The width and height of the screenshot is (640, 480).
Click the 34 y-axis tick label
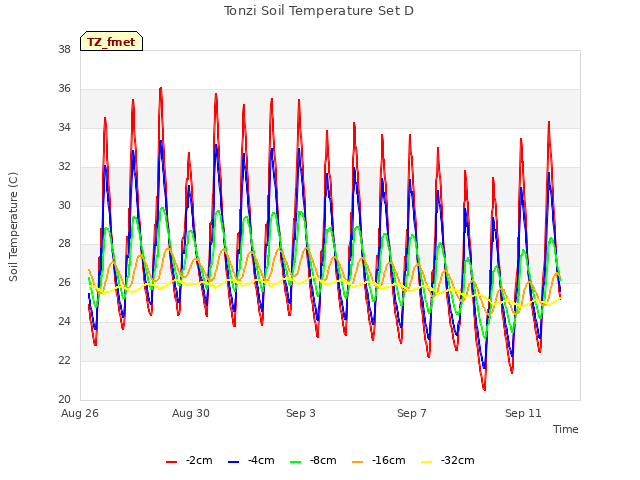pyautogui.click(x=64, y=128)
